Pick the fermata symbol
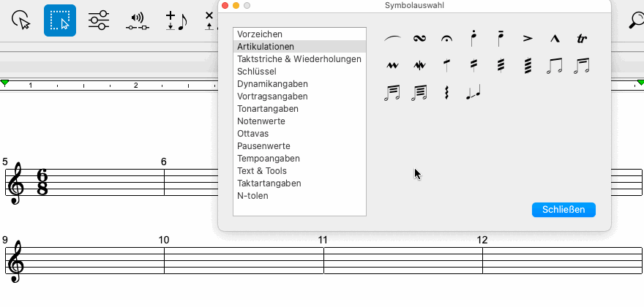 (x=446, y=39)
